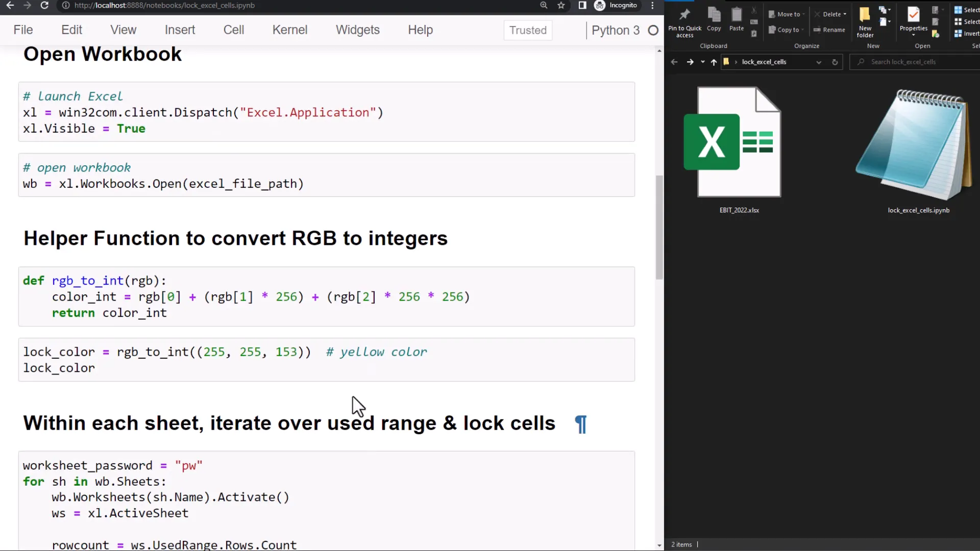Click the Trusted button
980x551 pixels.
(x=528, y=30)
